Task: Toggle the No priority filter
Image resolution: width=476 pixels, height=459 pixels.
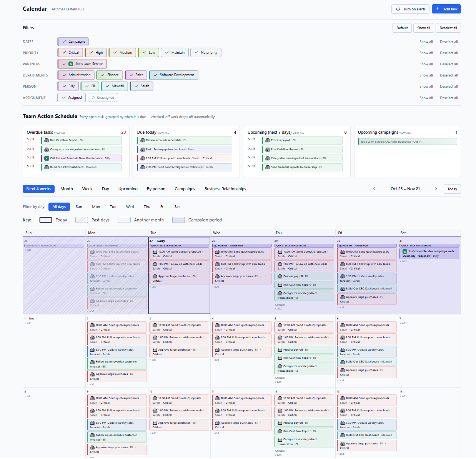Action: 206,53
